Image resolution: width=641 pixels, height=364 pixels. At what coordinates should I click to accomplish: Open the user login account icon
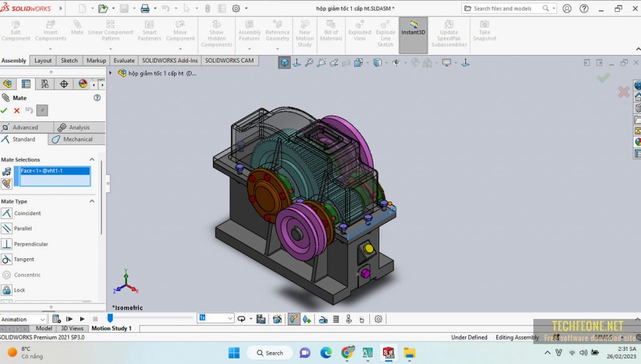[567, 8]
